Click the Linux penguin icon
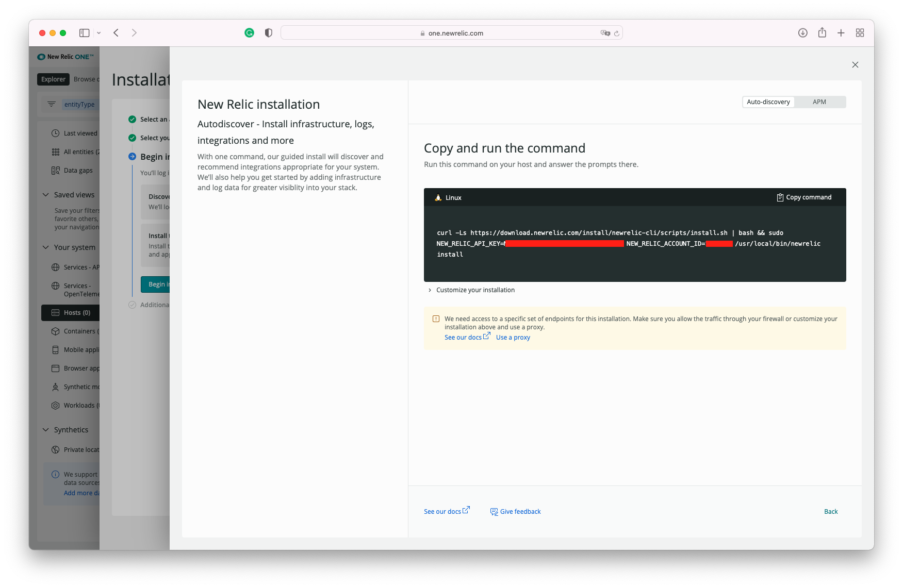This screenshot has height=588, width=903. [438, 197]
